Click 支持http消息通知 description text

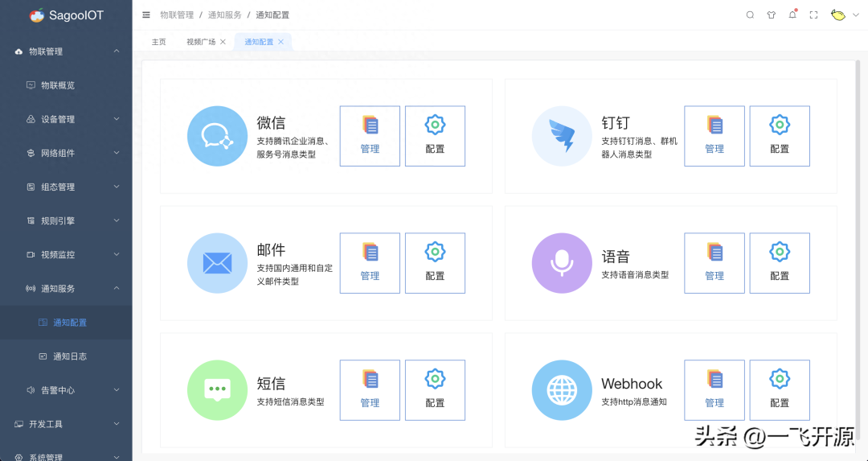click(x=634, y=401)
